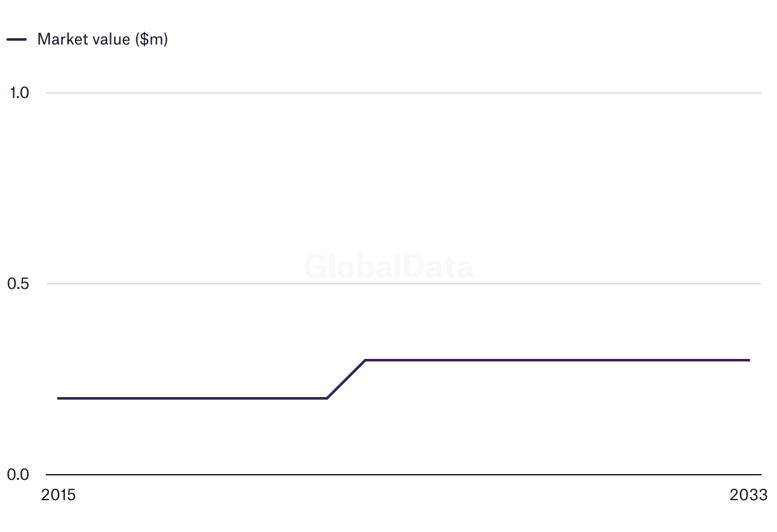The width and height of the screenshot is (777, 532).
Task: Click the point where the line levels off
Action: point(365,360)
